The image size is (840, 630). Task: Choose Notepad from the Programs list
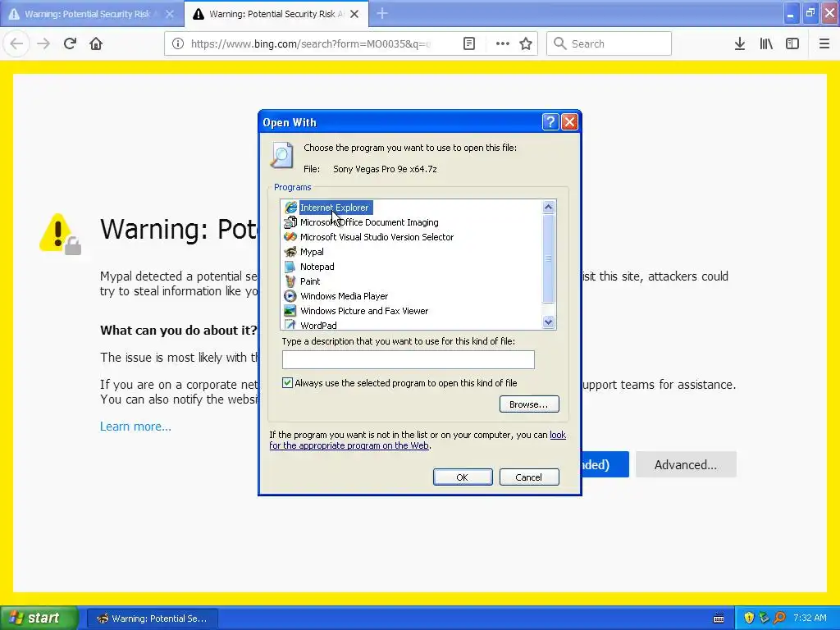[317, 267]
